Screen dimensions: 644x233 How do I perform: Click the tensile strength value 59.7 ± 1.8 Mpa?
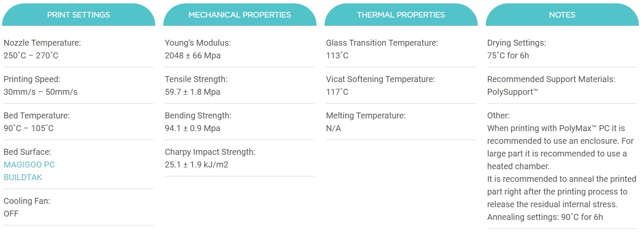(193, 92)
